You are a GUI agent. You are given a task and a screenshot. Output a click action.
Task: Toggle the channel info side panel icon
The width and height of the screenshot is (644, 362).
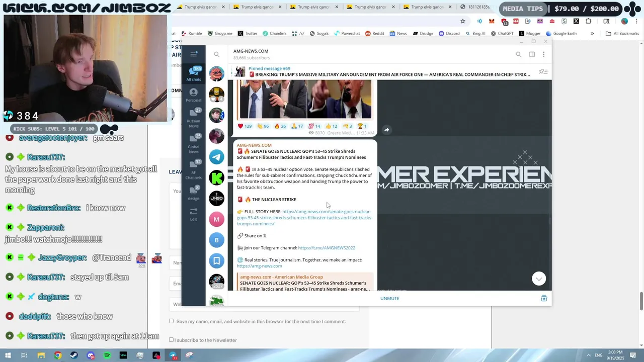click(x=532, y=54)
